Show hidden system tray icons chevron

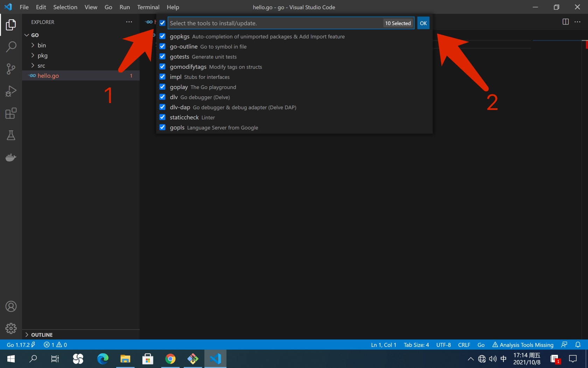471,359
